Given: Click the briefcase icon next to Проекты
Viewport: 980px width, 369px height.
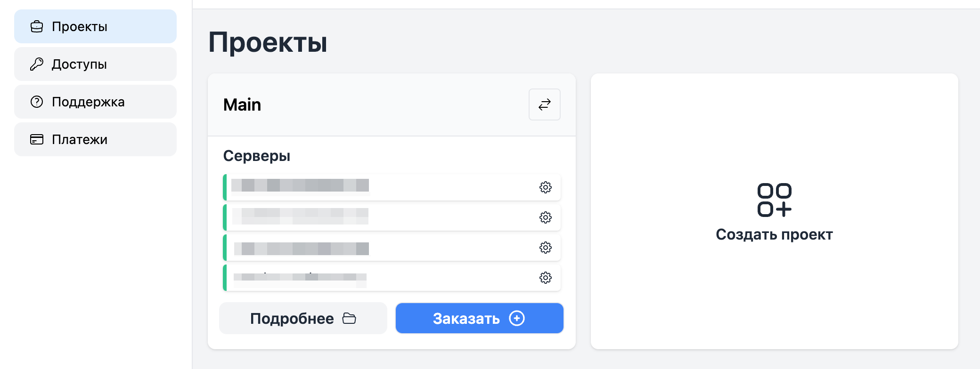Looking at the screenshot, I should [37, 26].
